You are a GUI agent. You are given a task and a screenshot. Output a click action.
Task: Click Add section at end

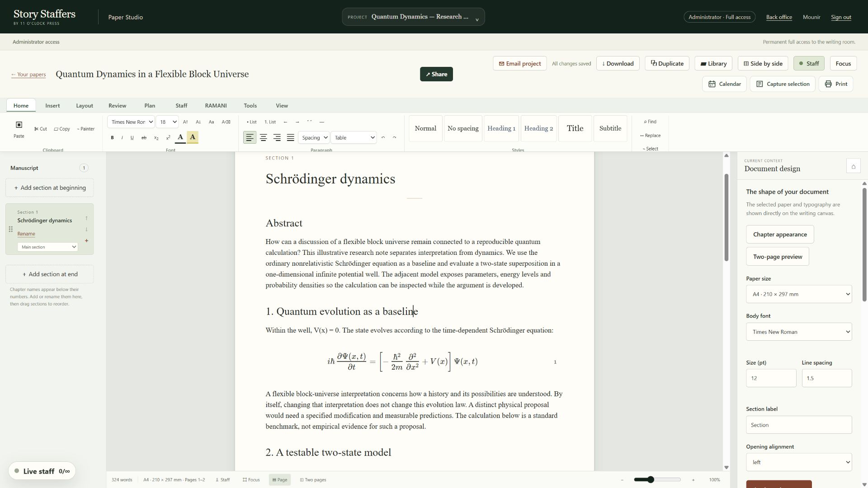(x=50, y=274)
